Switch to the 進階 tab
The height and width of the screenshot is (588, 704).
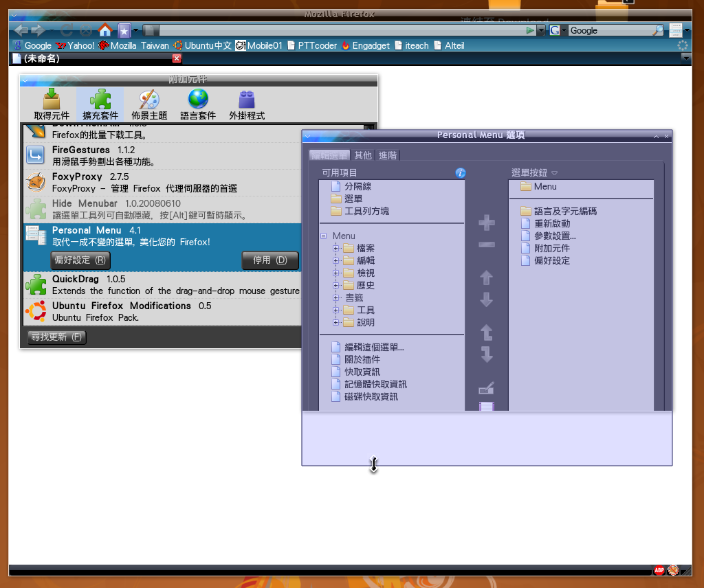click(x=388, y=155)
